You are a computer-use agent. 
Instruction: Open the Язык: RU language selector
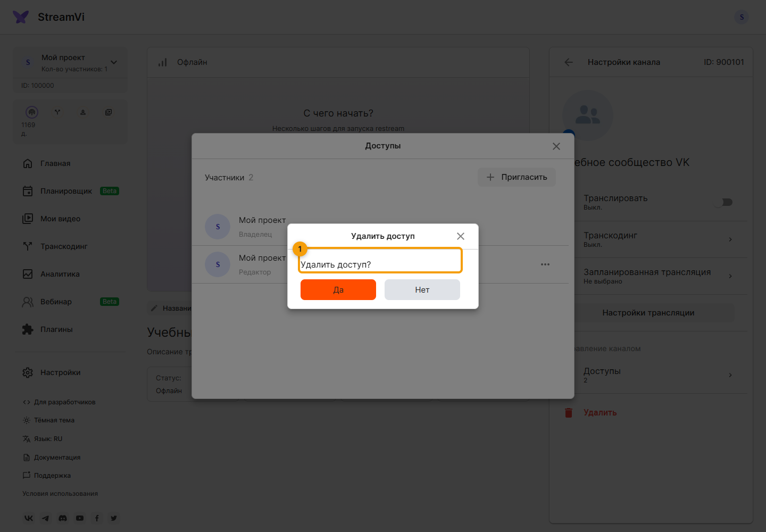43,439
